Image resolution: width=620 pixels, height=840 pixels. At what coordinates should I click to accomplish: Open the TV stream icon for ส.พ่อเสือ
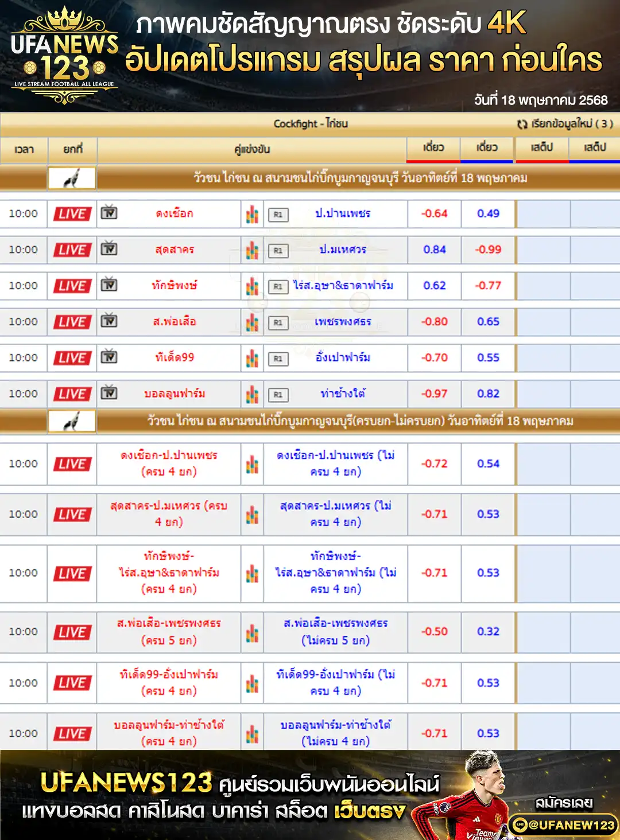point(109,321)
